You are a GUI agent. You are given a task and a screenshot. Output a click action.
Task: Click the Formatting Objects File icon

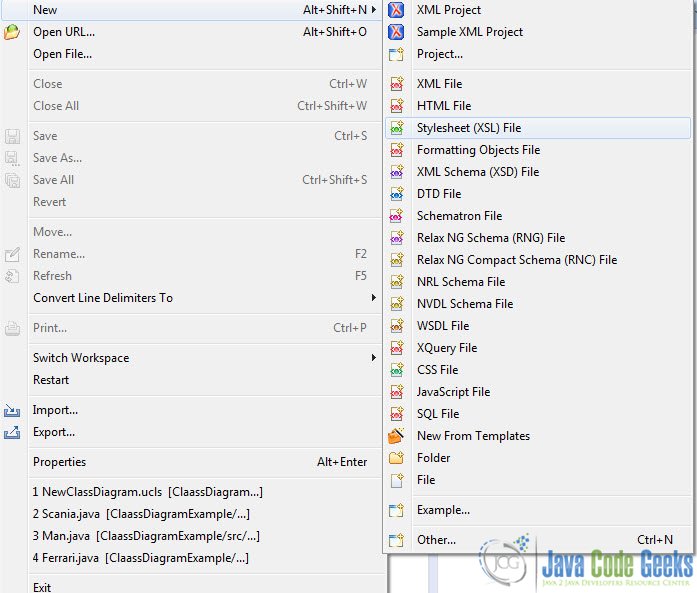(x=396, y=150)
